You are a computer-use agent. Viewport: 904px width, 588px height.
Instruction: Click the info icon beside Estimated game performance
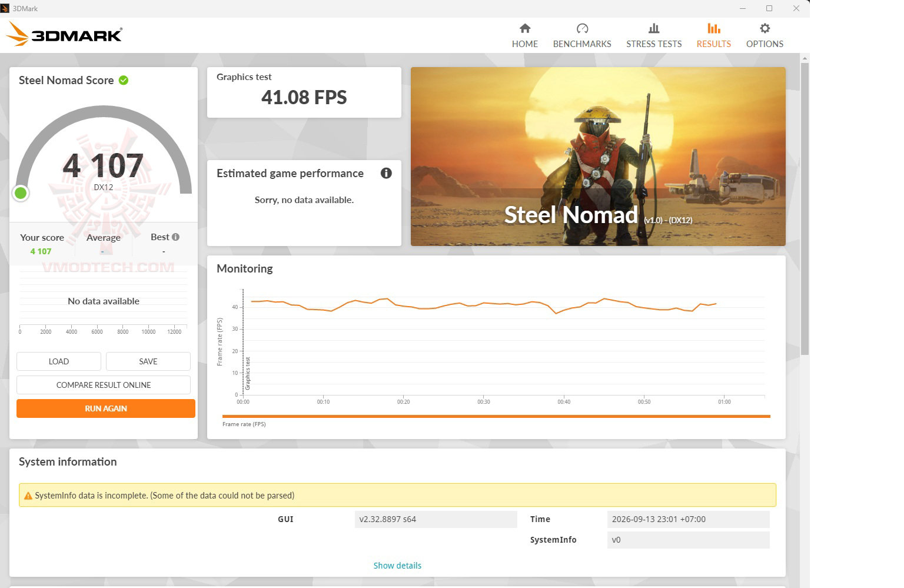pyautogui.click(x=386, y=173)
